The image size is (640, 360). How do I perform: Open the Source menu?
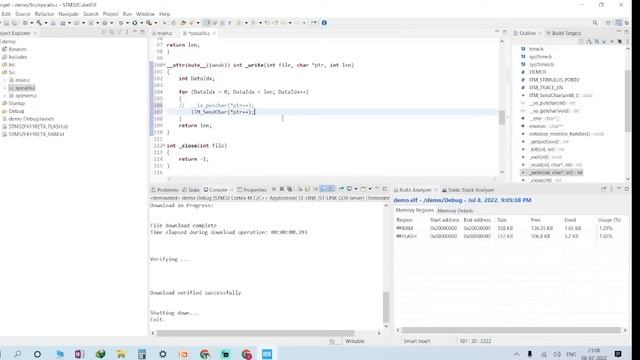tap(23, 14)
